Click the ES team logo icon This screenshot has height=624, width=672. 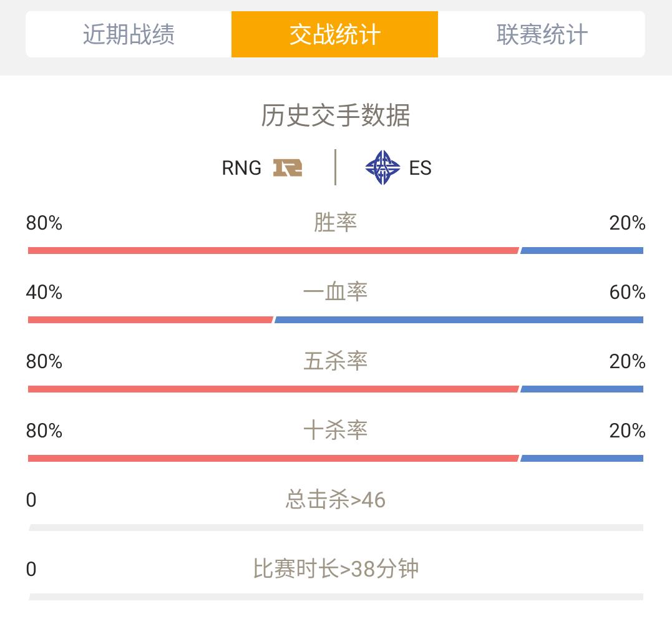pos(382,168)
